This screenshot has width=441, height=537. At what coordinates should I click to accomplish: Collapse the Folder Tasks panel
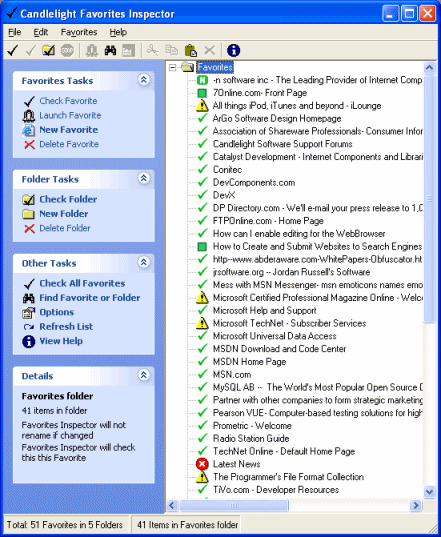144,178
